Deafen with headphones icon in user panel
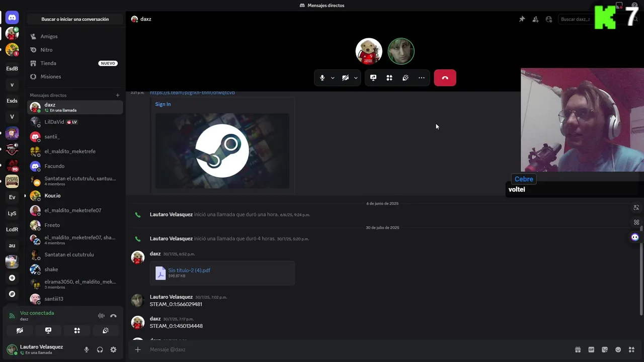Image resolution: width=644 pixels, height=362 pixels. coord(100,349)
